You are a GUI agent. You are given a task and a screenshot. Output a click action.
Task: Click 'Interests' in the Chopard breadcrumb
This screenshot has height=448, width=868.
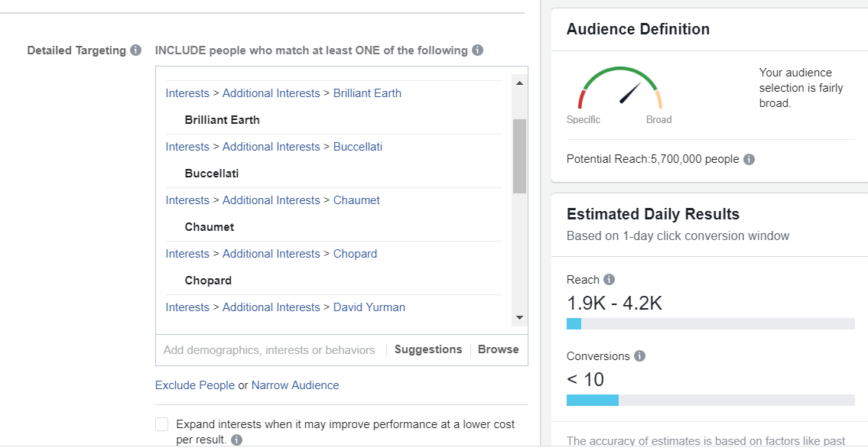point(187,254)
